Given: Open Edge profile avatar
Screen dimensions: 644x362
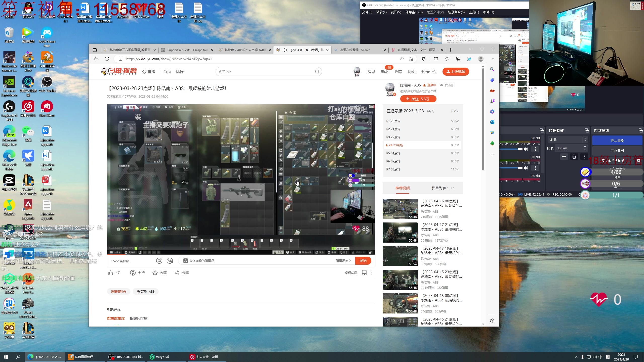Looking at the screenshot, I should (481, 59).
